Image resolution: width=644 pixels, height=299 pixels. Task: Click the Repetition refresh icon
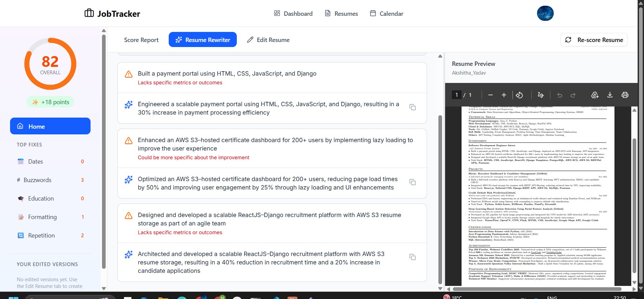pos(21,236)
